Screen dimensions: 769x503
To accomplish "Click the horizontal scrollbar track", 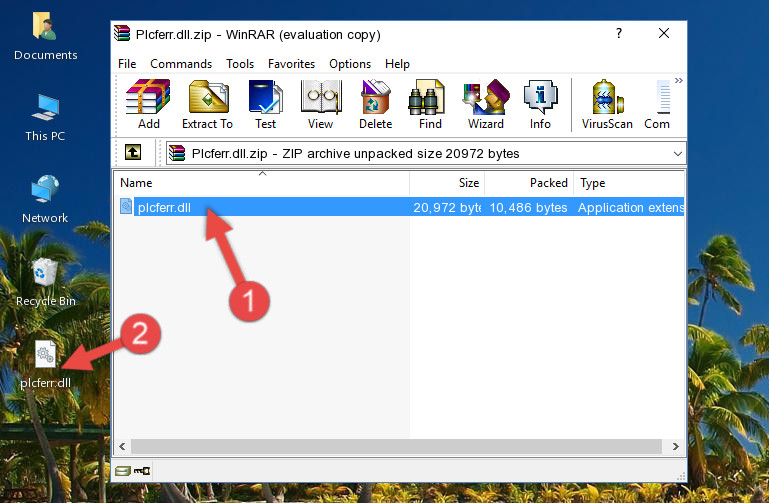I will coord(396,446).
